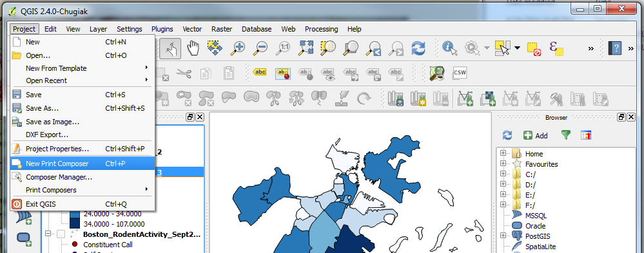Open the Vector menu
The width and height of the screenshot is (644, 253).
click(x=192, y=29)
